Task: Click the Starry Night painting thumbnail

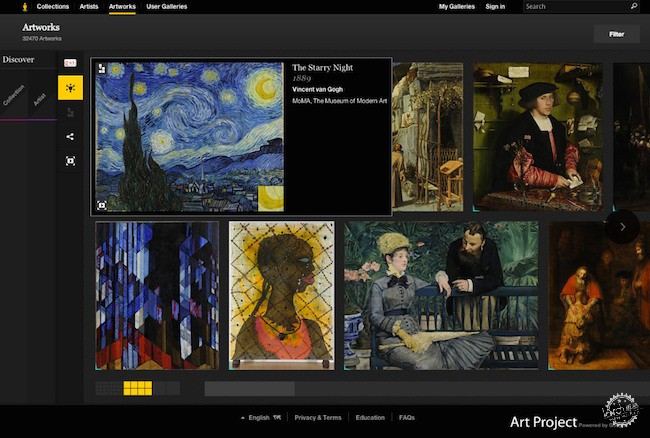Action: (189, 137)
